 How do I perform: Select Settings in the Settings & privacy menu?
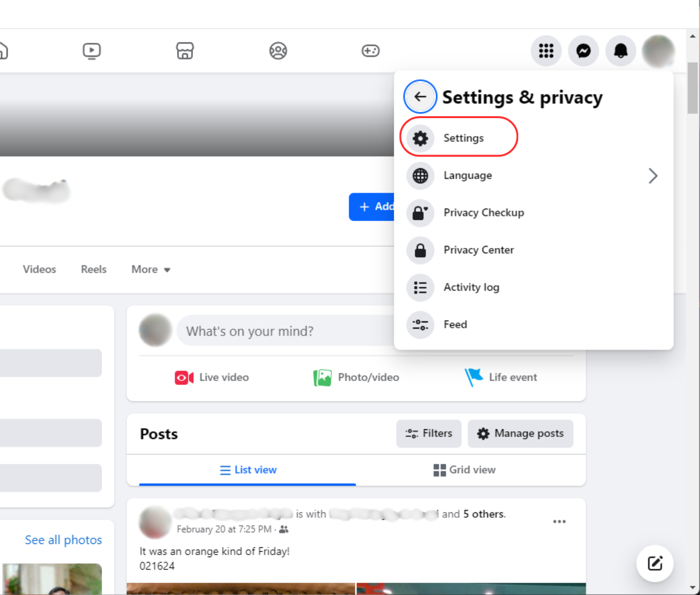point(534,138)
